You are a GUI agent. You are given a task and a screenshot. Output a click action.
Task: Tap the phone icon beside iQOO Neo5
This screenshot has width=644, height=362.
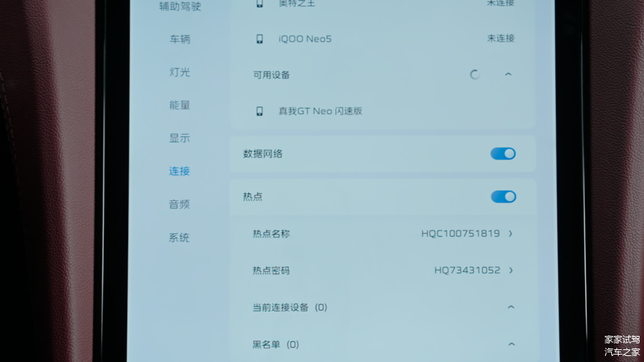(259, 38)
